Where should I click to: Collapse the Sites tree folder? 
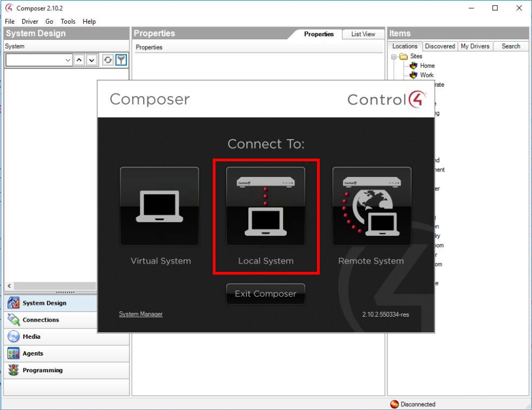394,57
